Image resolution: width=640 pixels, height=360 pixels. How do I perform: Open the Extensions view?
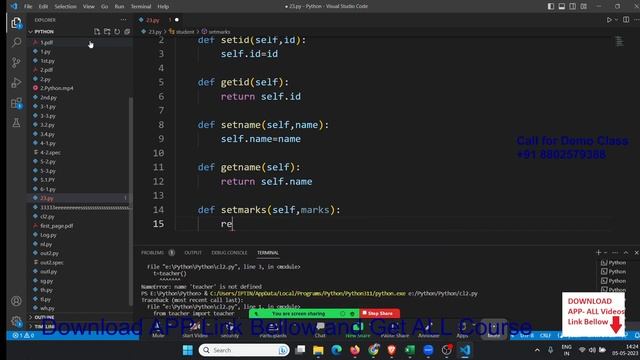tap(16, 103)
